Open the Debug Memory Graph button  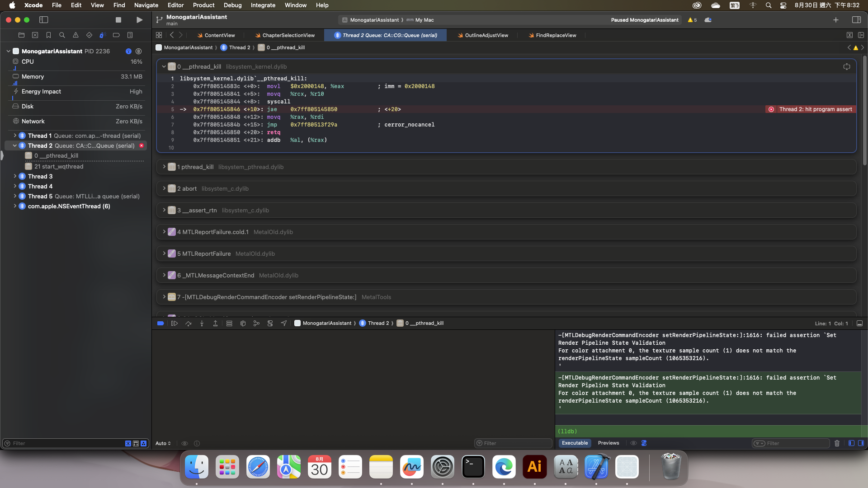pyautogui.click(x=256, y=323)
